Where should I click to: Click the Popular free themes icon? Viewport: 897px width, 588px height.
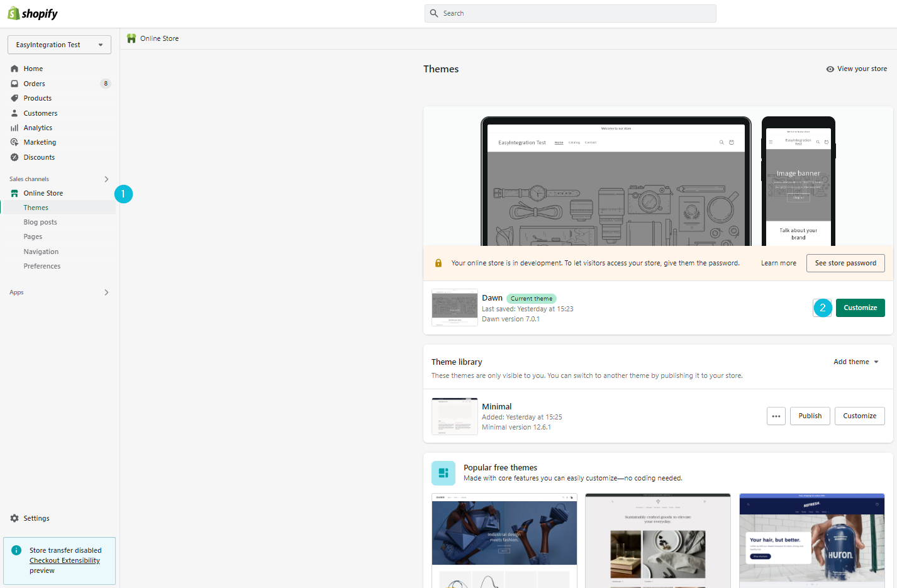443,473
